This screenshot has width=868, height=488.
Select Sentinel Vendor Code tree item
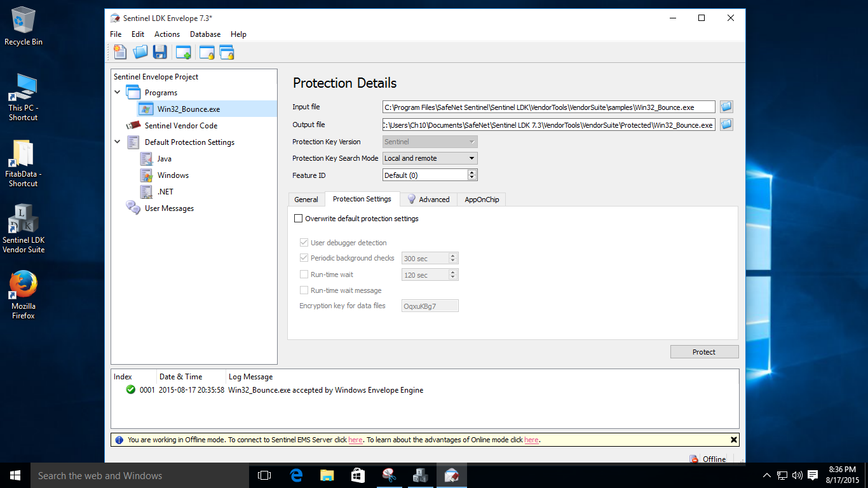(181, 126)
